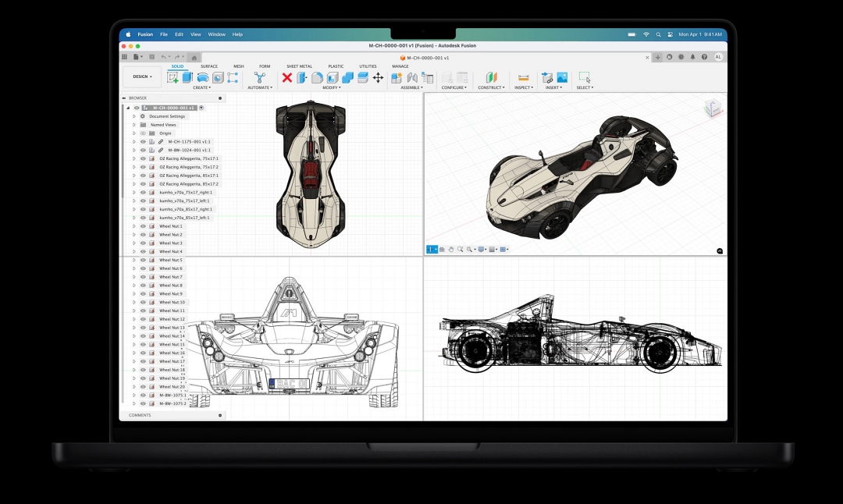
Task: Open the Window menu in menu bar
Action: coord(217,34)
